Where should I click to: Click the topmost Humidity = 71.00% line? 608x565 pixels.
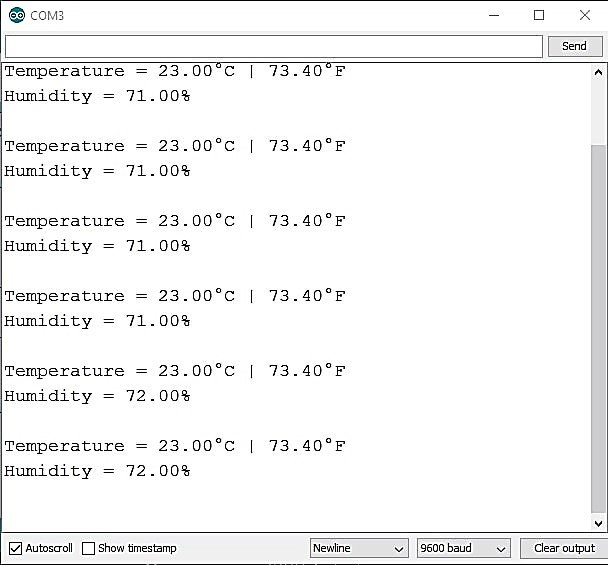[x=97, y=96]
